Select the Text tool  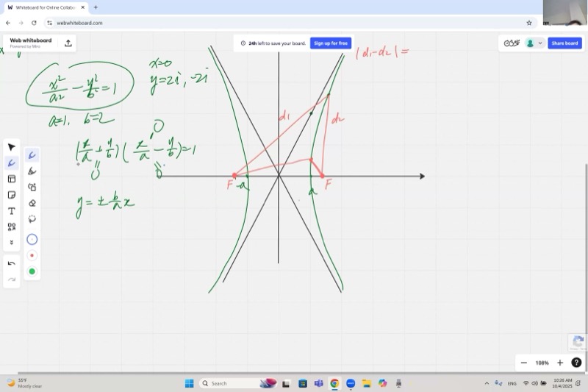(x=12, y=211)
